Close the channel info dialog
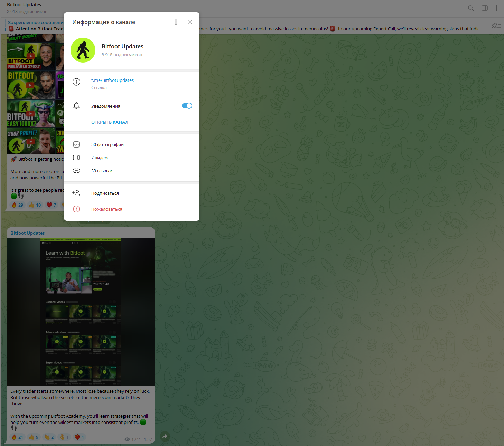This screenshot has height=446, width=504. [x=190, y=22]
